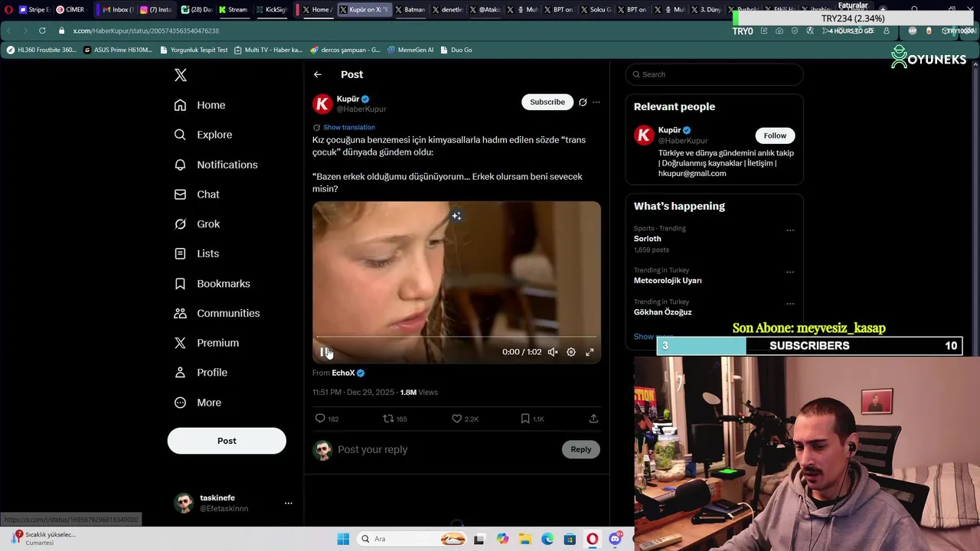Open the three-dot menu on Kupür post
The width and height of the screenshot is (980, 551).
click(596, 102)
